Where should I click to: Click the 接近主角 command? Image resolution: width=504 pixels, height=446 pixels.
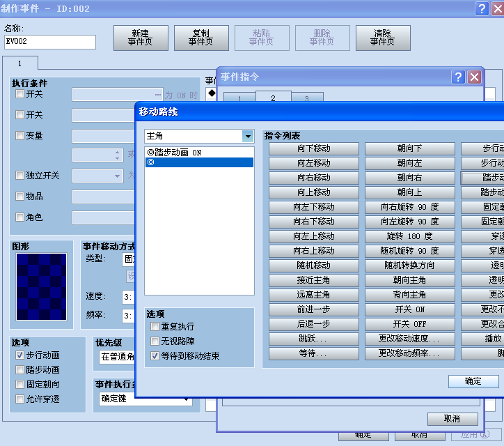tap(314, 280)
